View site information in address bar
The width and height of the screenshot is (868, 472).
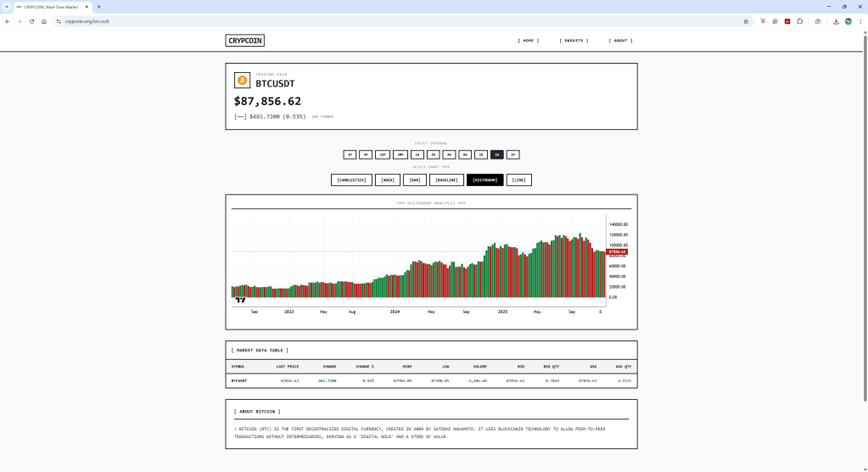[59, 21]
